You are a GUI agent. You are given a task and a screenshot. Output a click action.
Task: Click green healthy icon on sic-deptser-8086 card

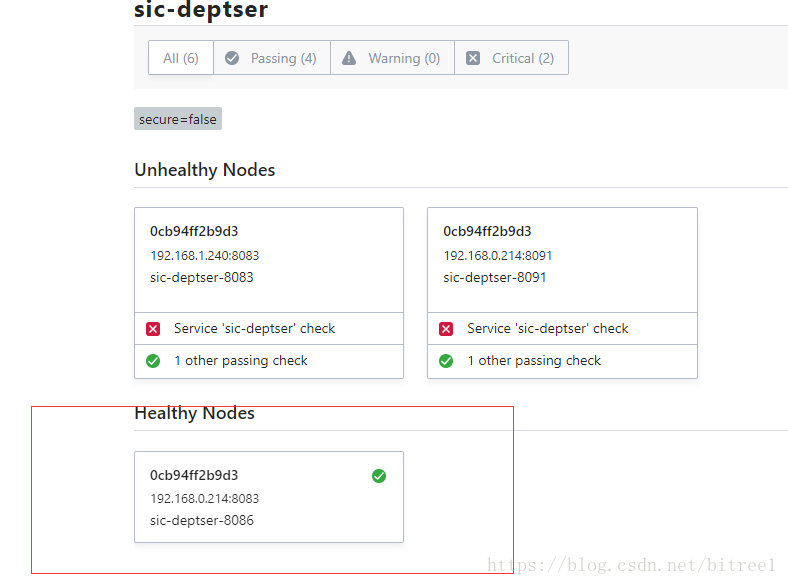point(379,475)
